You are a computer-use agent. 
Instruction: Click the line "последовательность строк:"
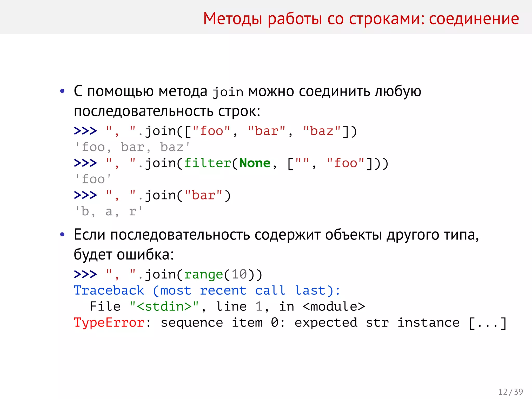[167, 112]
